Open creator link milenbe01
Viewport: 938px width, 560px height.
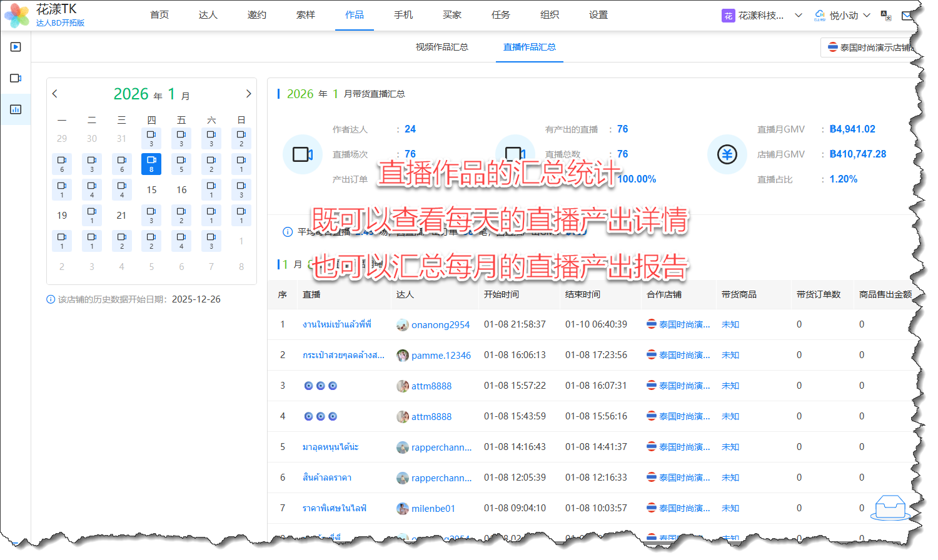[433, 509]
